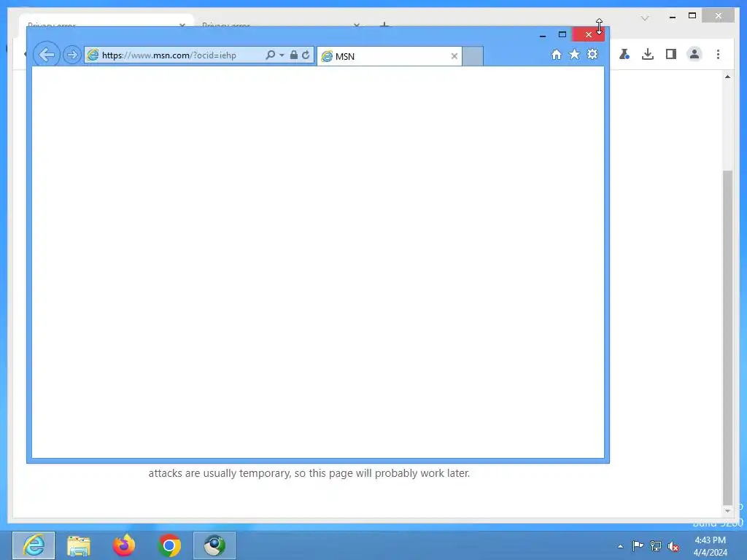The width and height of the screenshot is (747, 560).
Task: Click the address bar search magnifier
Action: point(270,55)
